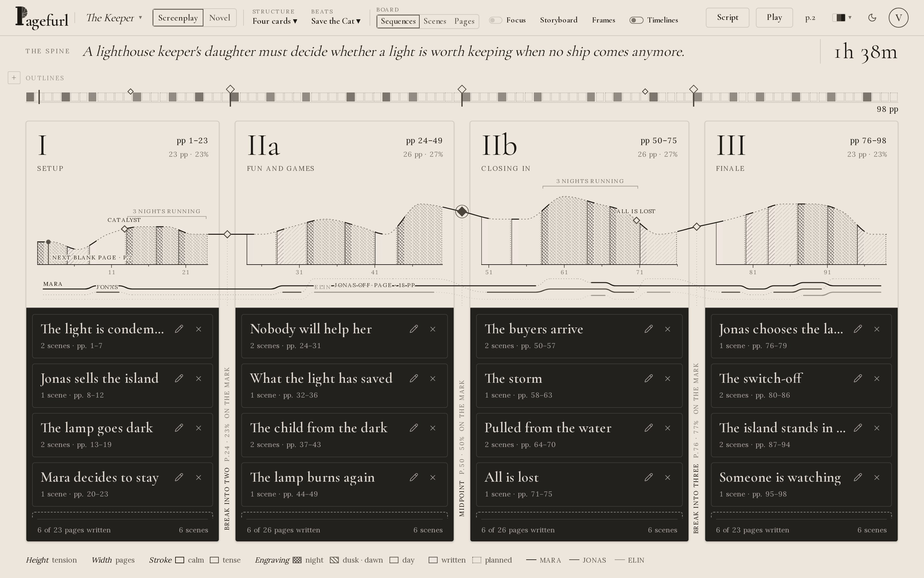Open Structure 'Four cards' dropdown
The width and height of the screenshot is (924, 578).
275,21
